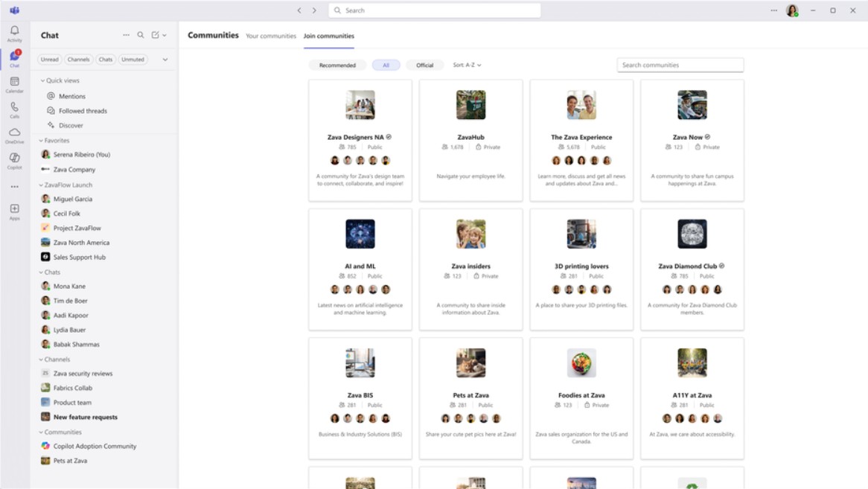Open Calendar in the left rail
Viewport: 868px width, 489px height.
(14, 83)
